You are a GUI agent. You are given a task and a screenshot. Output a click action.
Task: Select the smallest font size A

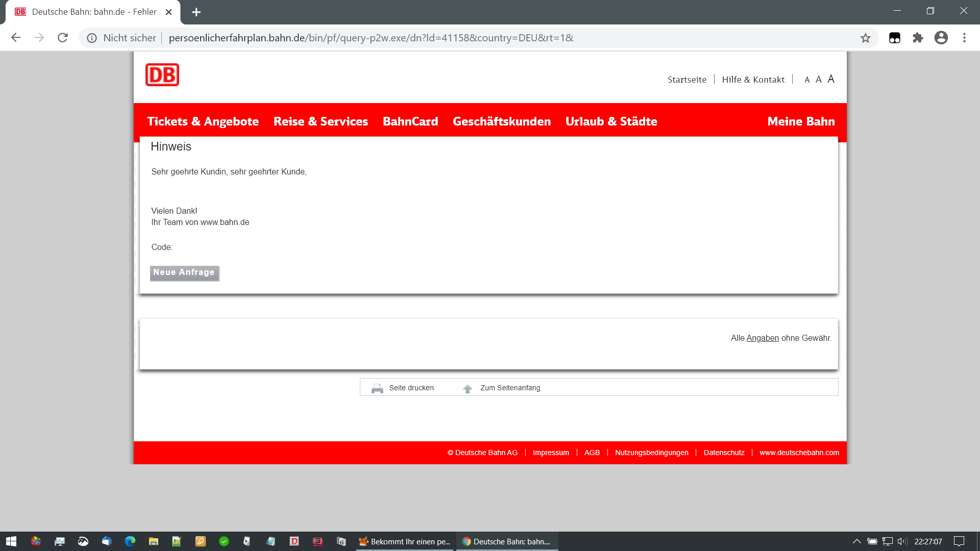point(807,80)
